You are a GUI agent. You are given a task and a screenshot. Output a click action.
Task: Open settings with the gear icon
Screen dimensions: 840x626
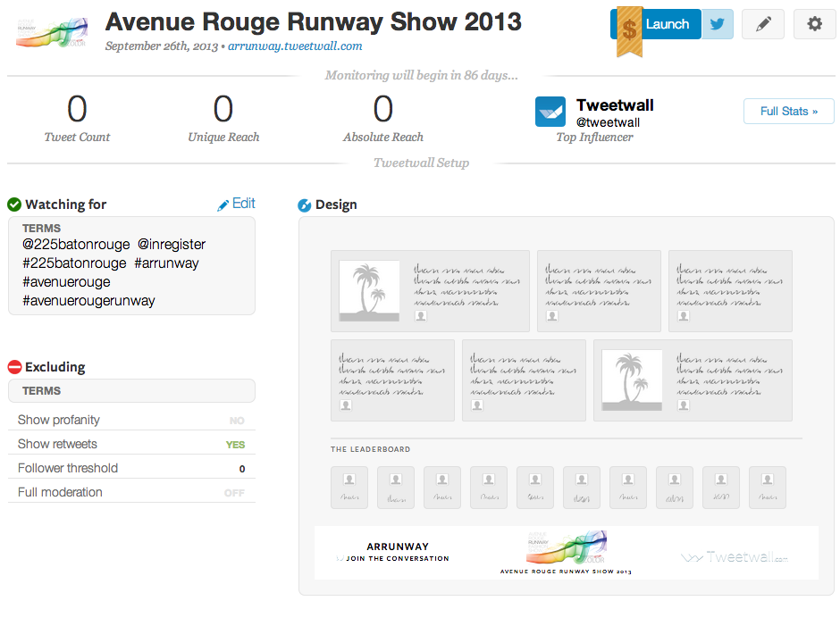click(x=814, y=24)
